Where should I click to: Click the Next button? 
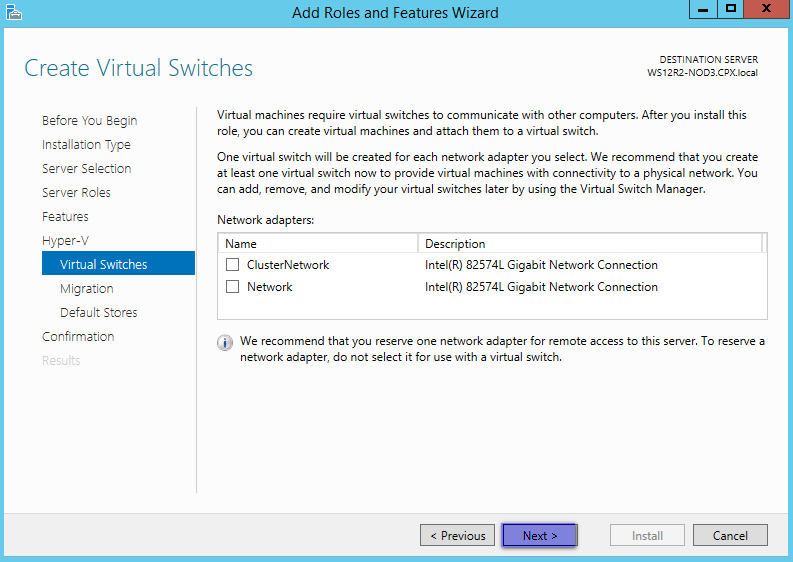click(x=540, y=535)
